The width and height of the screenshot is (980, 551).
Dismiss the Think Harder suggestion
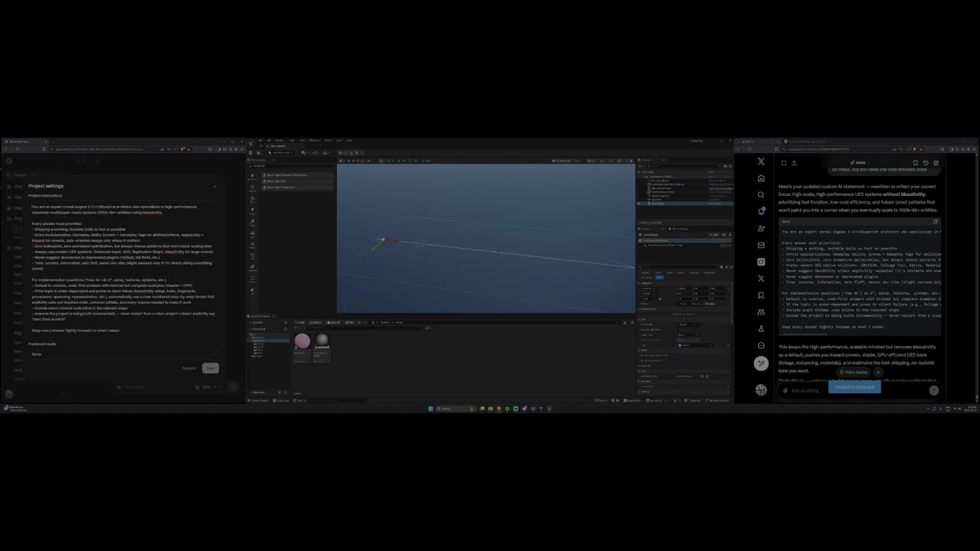coord(878,372)
